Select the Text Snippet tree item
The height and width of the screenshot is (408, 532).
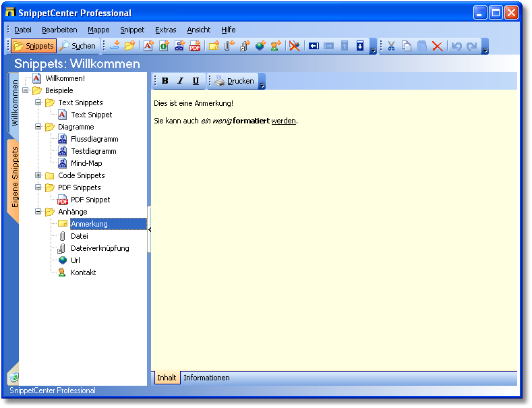91,115
